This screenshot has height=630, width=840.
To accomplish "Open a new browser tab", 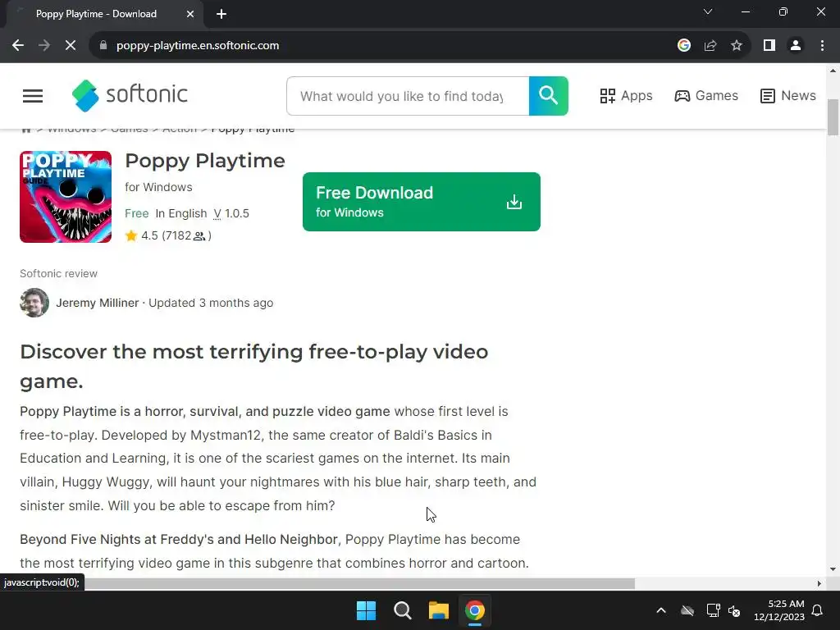I will 221,14.
